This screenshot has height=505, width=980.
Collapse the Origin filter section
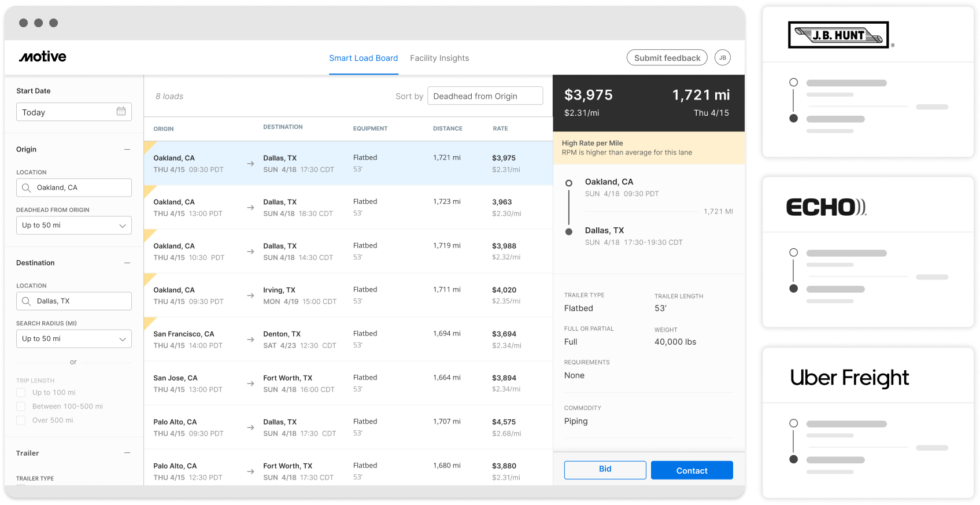(x=127, y=149)
